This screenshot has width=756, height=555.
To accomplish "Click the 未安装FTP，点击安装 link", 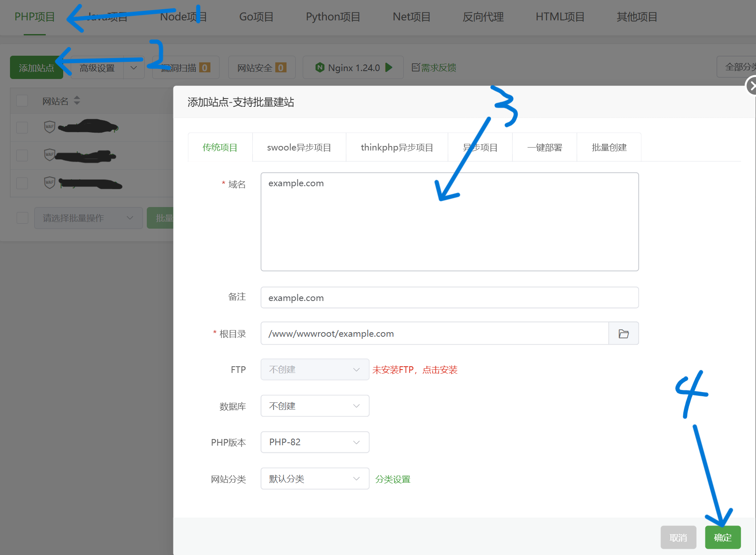I will tap(415, 370).
